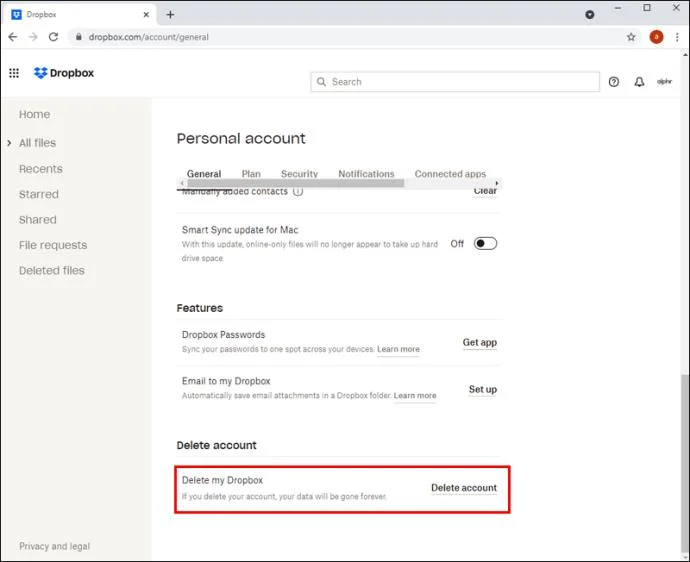Click Clear for manually added contacts

(x=485, y=191)
